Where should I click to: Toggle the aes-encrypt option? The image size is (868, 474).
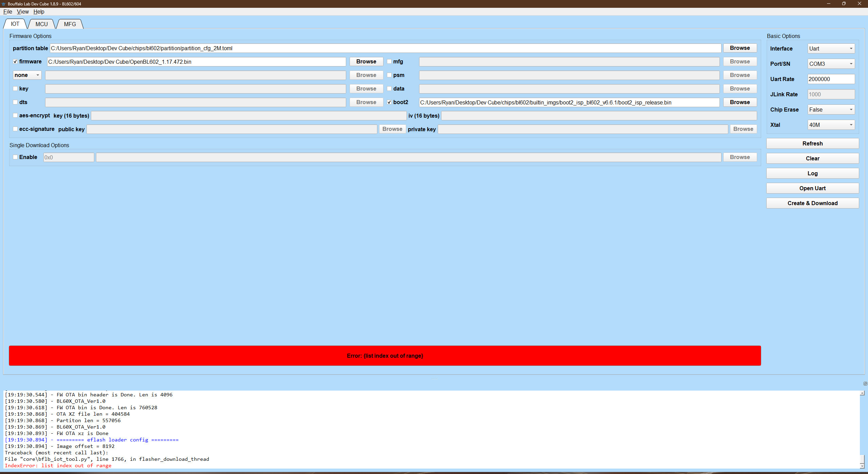[15, 115]
